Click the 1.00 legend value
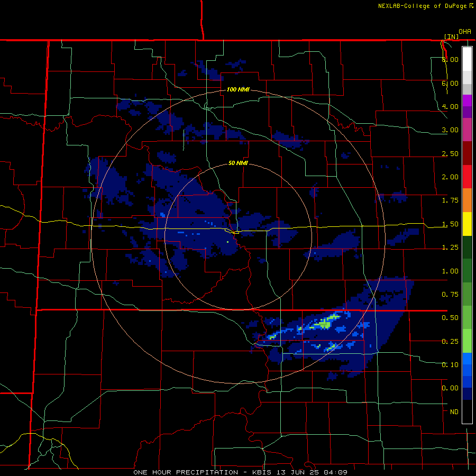This screenshot has width=476, height=476. [450, 271]
